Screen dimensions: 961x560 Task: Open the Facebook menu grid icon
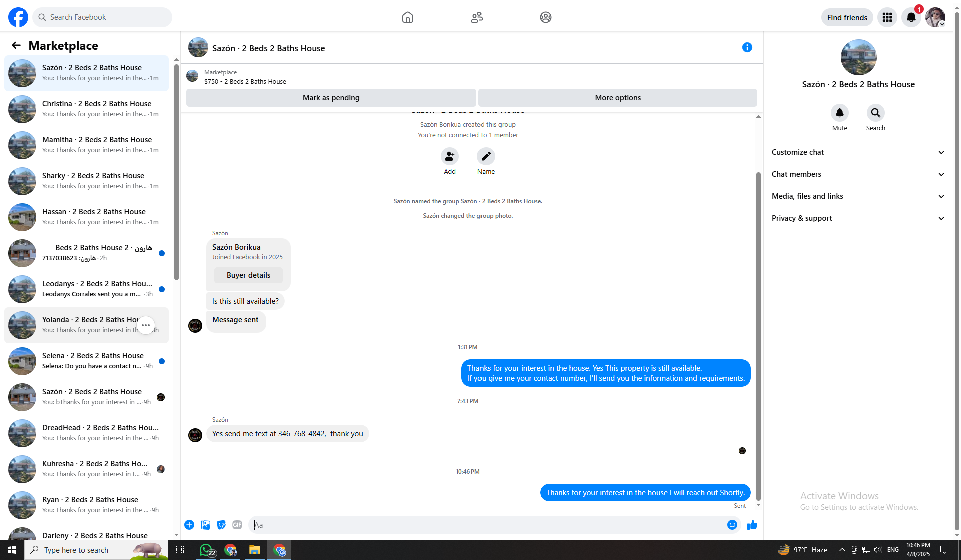click(x=887, y=18)
